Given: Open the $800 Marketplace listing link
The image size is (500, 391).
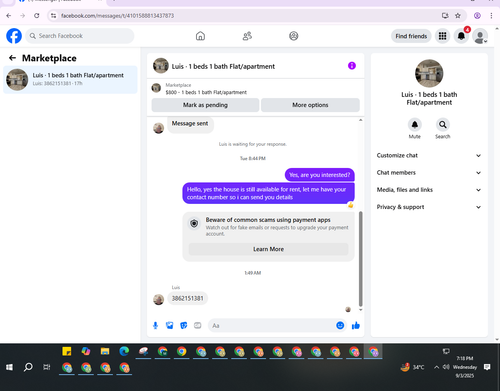Looking at the screenshot, I should [x=206, y=92].
